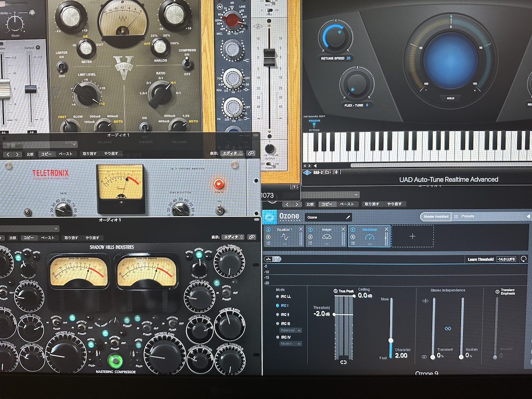The width and height of the screenshot is (532, 399).
Task: Select IRC II maximizer mode
Action: 283,314
